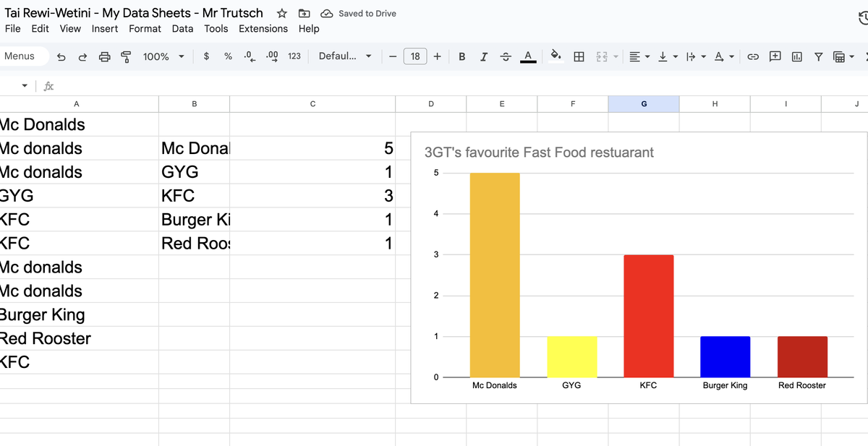Screen dimensions: 868x446
Task: Open the borders options
Action: (x=579, y=56)
